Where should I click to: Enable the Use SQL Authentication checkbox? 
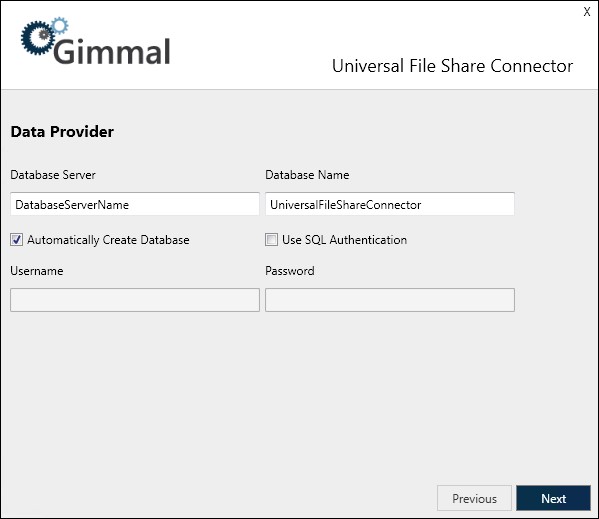click(x=271, y=240)
